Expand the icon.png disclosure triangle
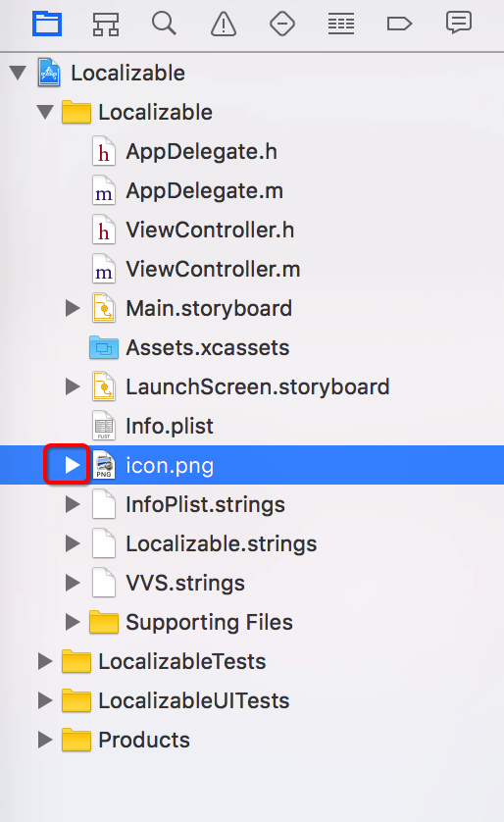 click(x=73, y=465)
